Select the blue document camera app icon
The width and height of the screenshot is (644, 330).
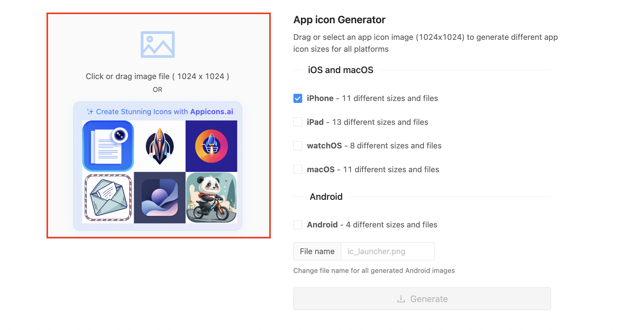(108, 146)
